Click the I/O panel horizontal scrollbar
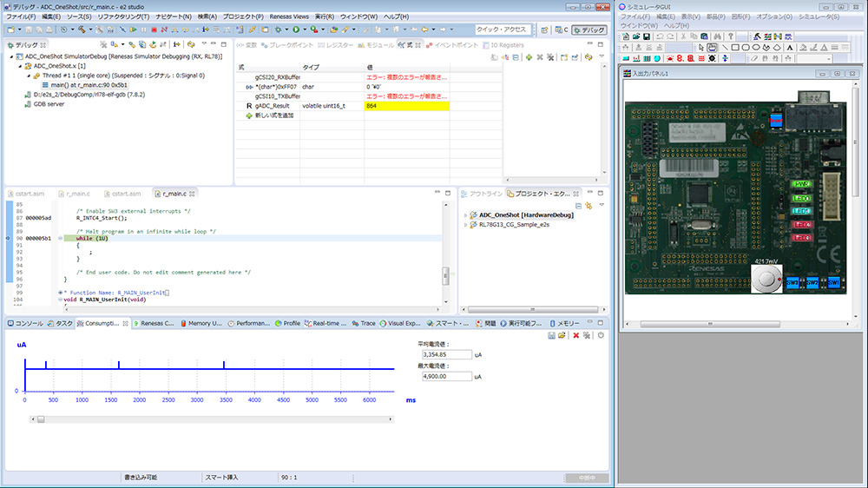 tap(710, 324)
